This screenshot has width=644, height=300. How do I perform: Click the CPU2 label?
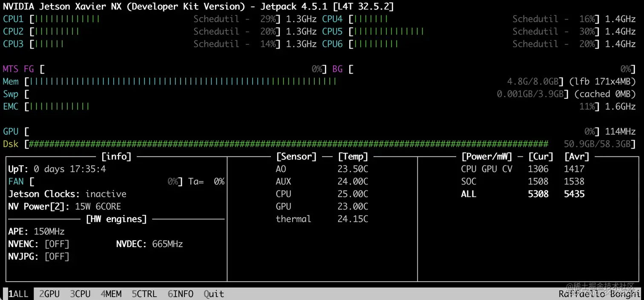pos(13,32)
